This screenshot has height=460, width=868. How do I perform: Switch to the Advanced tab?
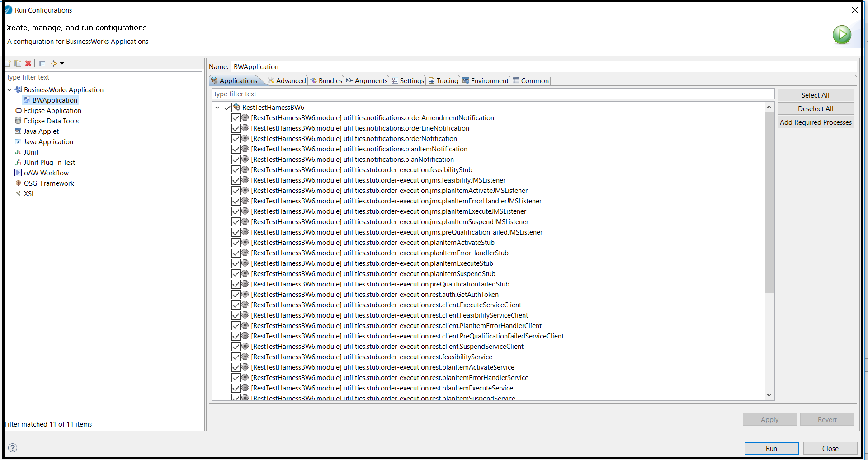pos(287,80)
